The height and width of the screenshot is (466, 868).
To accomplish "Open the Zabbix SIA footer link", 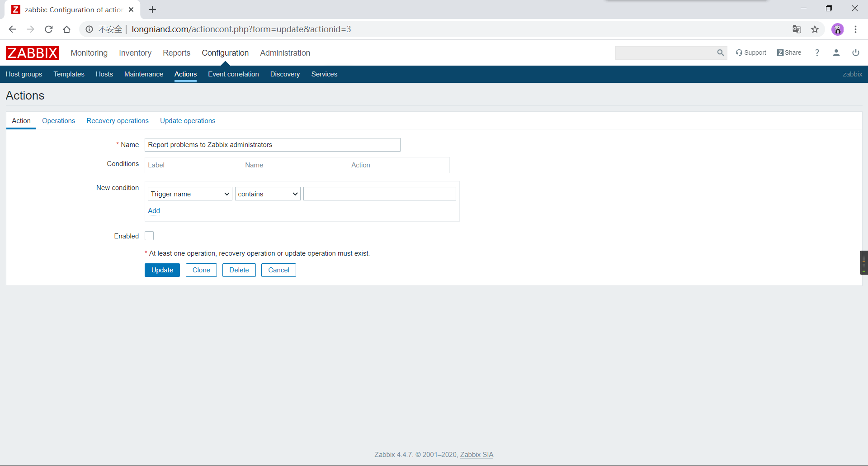I will pyautogui.click(x=476, y=455).
